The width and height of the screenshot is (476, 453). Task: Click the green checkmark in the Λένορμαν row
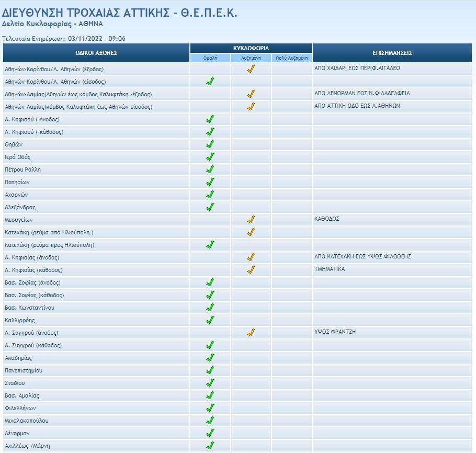pos(210,433)
